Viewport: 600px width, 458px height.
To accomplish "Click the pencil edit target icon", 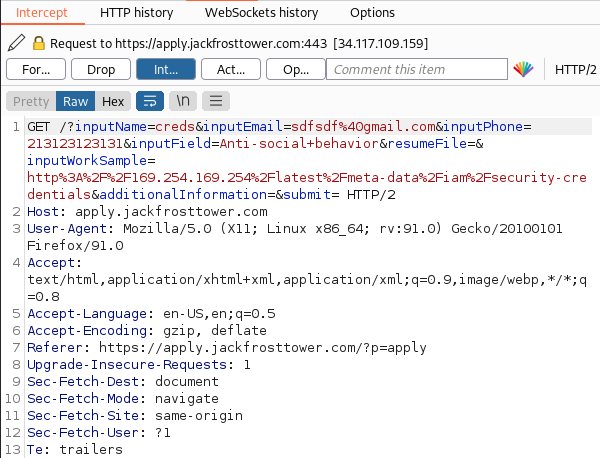I will point(15,44).
